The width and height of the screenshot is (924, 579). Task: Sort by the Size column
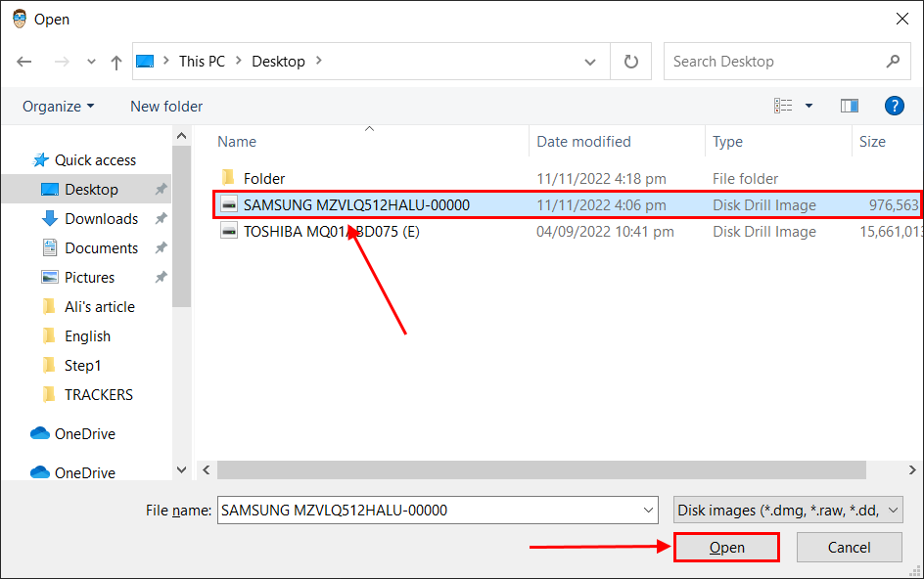coord(872,142)
